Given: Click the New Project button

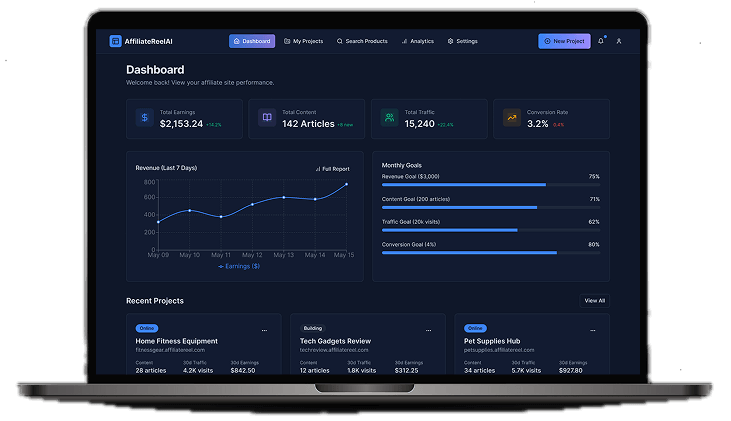Looking at the screenshot, I should point(564,41).
